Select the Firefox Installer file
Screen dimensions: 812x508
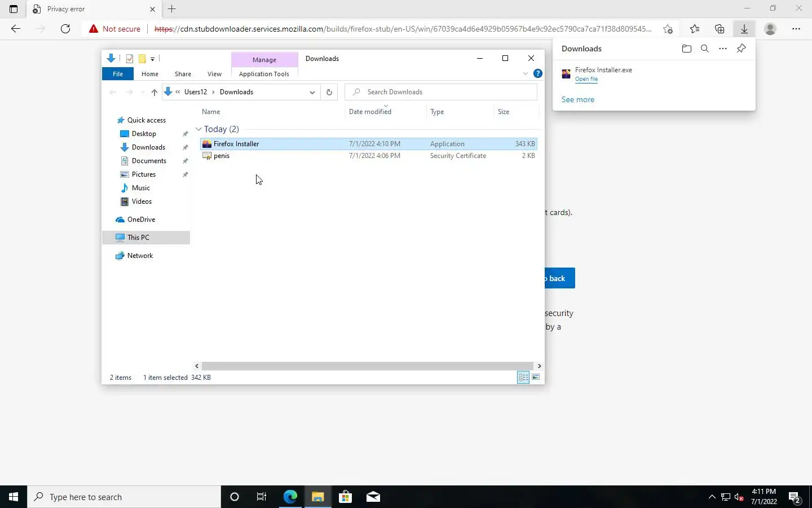(369, 144)
